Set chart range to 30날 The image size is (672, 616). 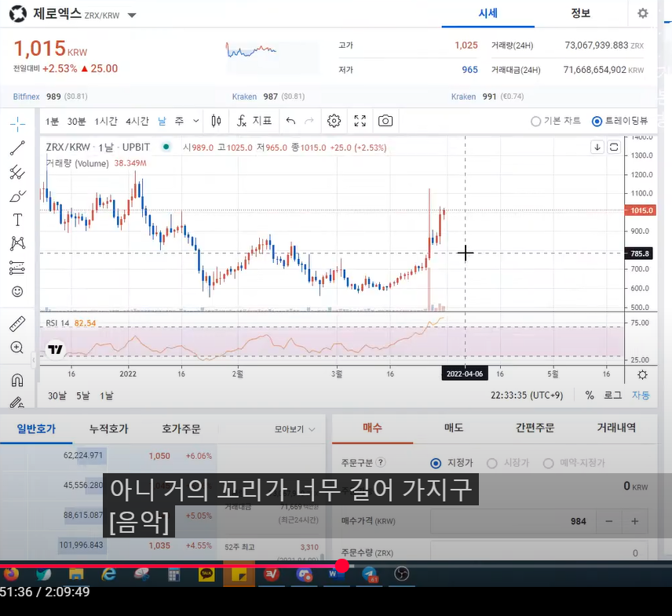[57, 395]
